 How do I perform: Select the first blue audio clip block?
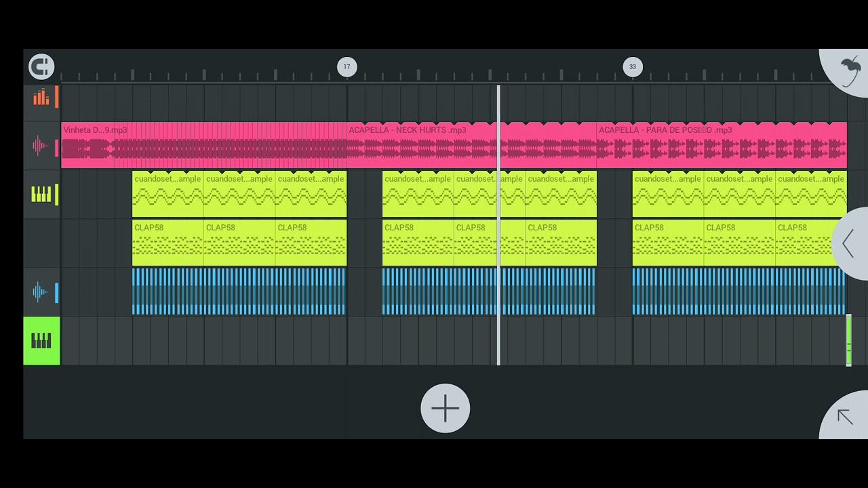(239, 291)
